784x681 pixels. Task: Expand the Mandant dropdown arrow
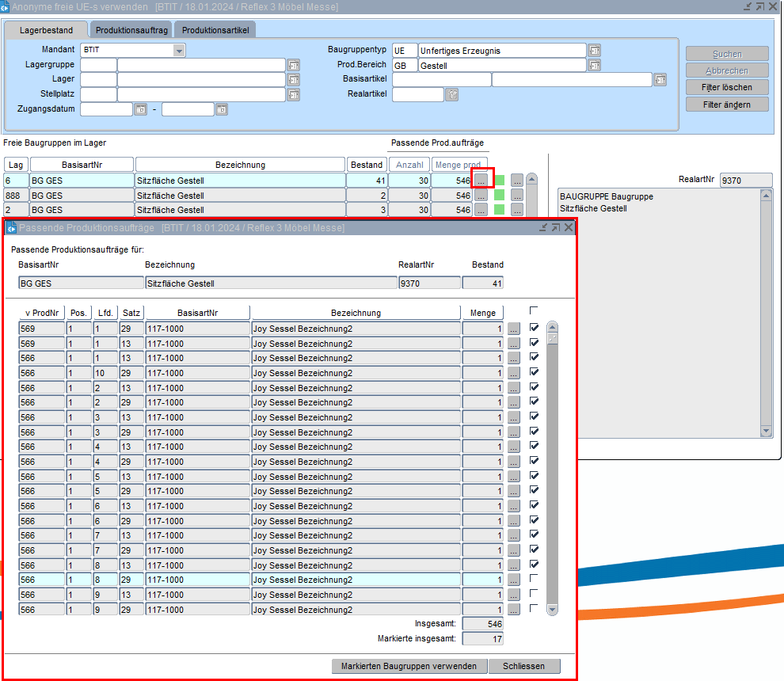(x=179, y=51)
